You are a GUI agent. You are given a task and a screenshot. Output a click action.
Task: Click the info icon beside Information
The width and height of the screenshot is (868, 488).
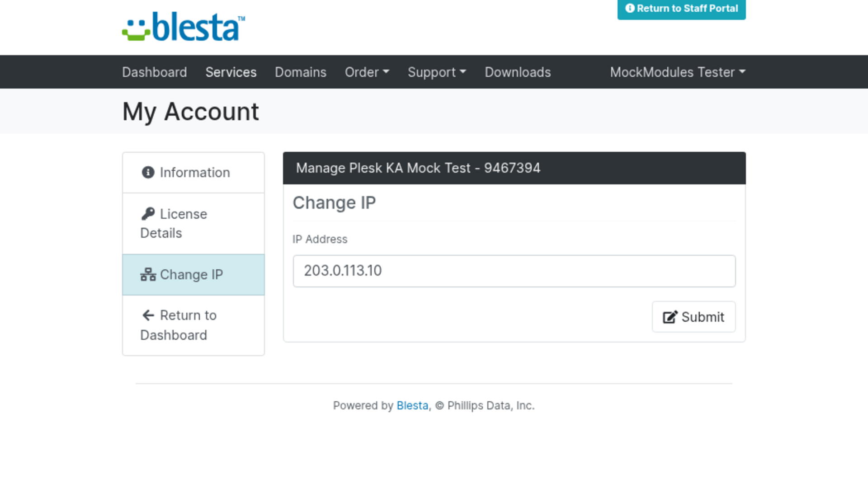148,172
